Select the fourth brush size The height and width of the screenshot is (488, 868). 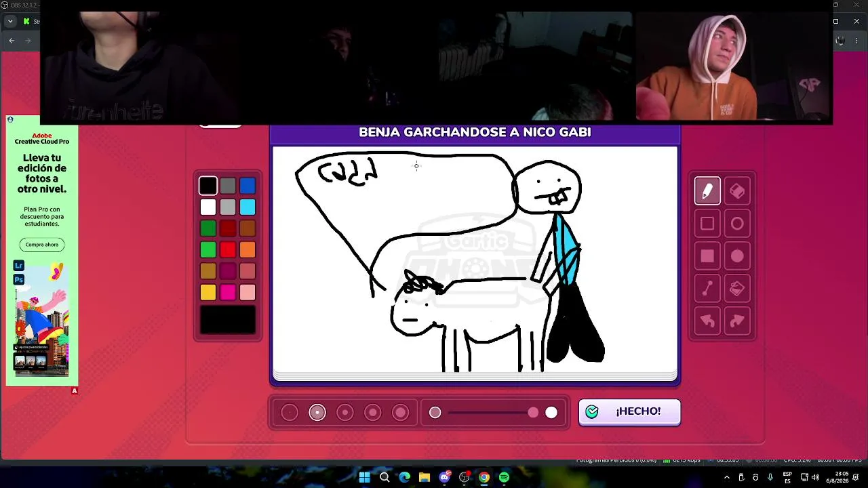(x=373, y=412)
